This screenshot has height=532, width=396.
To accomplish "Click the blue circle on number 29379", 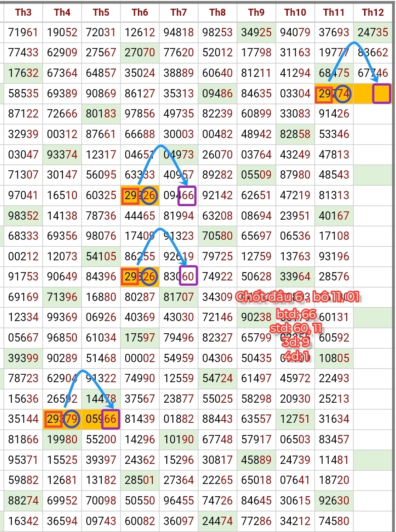I will 72,419.
